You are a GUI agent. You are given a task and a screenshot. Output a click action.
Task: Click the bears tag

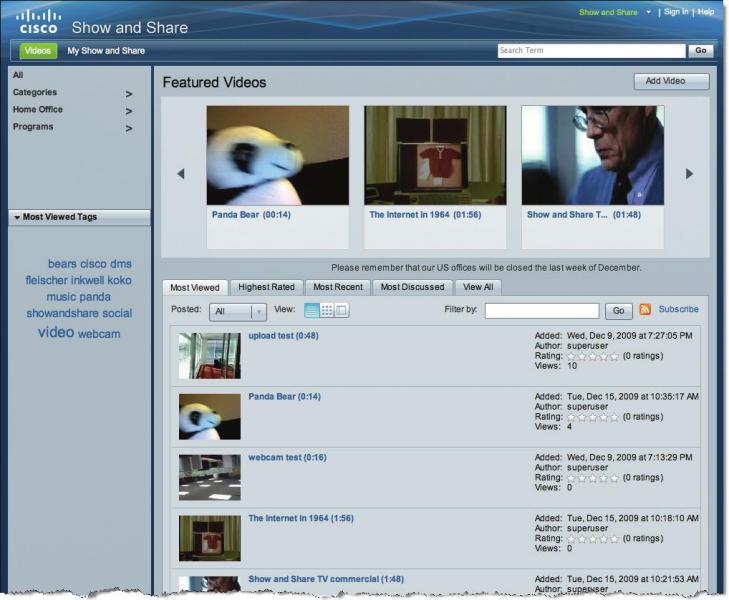tap(62, 264)
